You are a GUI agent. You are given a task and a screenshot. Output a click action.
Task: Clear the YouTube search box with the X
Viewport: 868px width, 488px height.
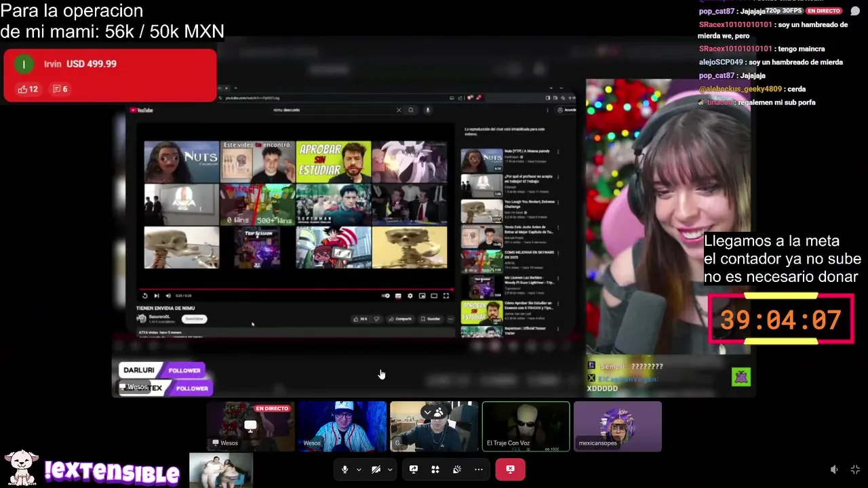click(x=399, y=110)
